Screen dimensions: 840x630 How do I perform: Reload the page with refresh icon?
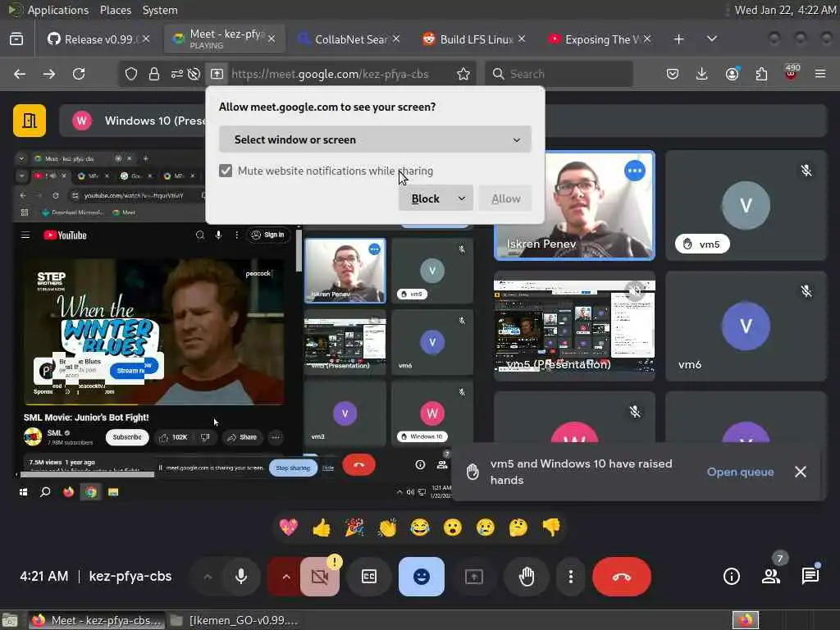[x=79, y=74]
